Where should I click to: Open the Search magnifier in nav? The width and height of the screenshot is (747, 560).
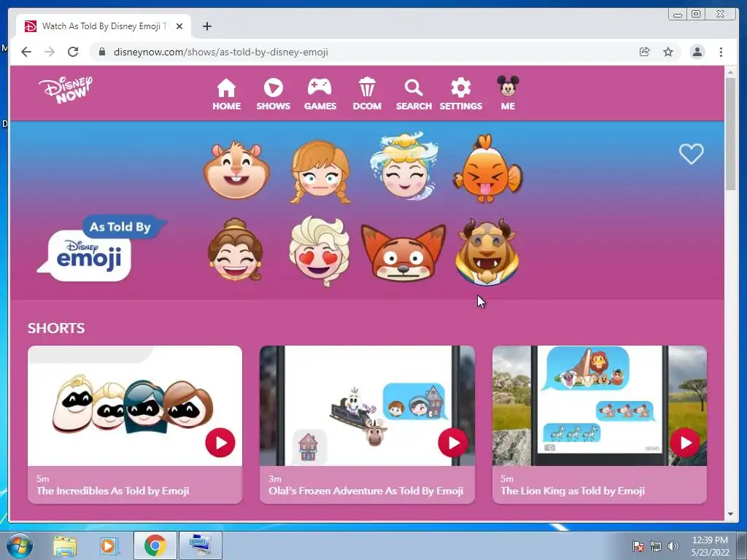click(414, 94)
